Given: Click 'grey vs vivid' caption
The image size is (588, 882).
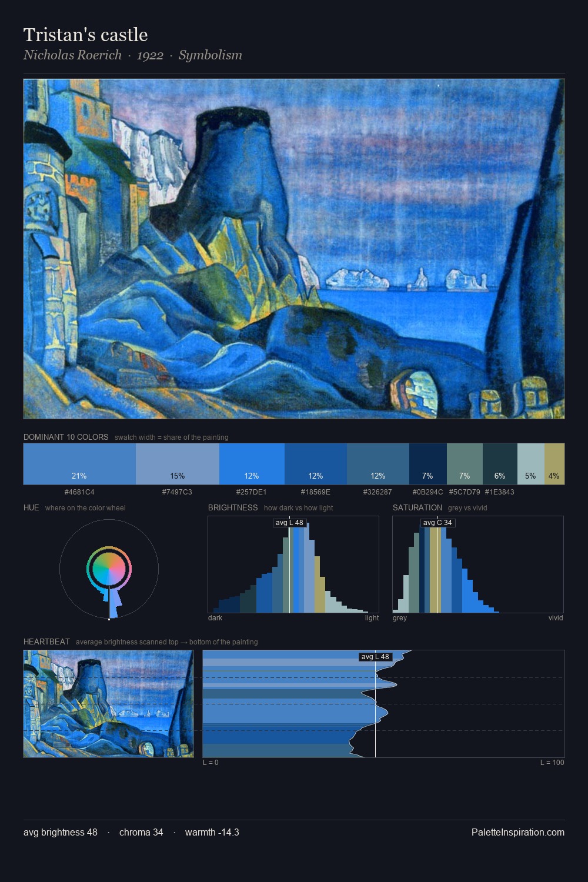Looking at the screenshot, I should (x=467, y=507).
